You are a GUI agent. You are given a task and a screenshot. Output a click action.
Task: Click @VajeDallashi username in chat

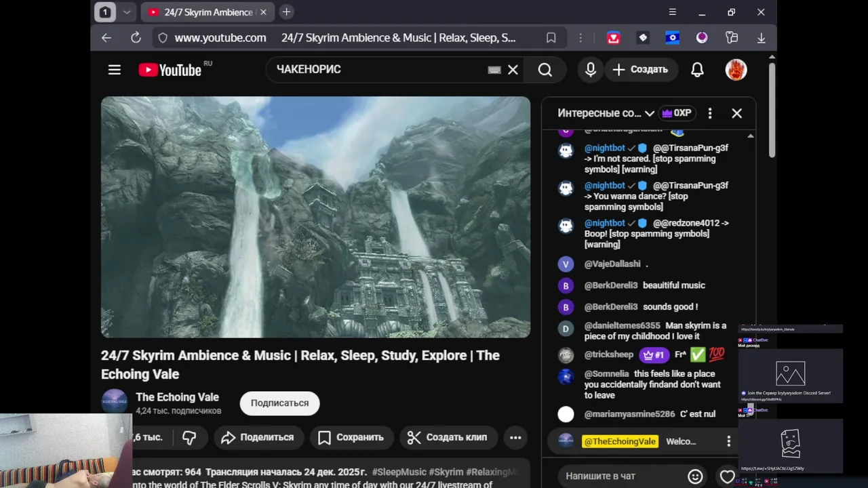click(612, 264)
